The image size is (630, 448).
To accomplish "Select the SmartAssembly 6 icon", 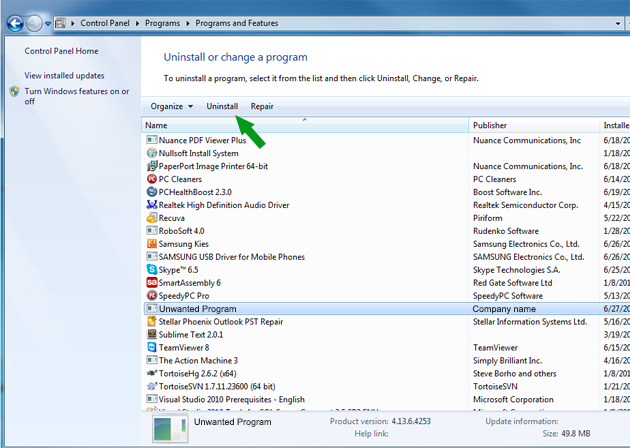I will pos(151,283).
